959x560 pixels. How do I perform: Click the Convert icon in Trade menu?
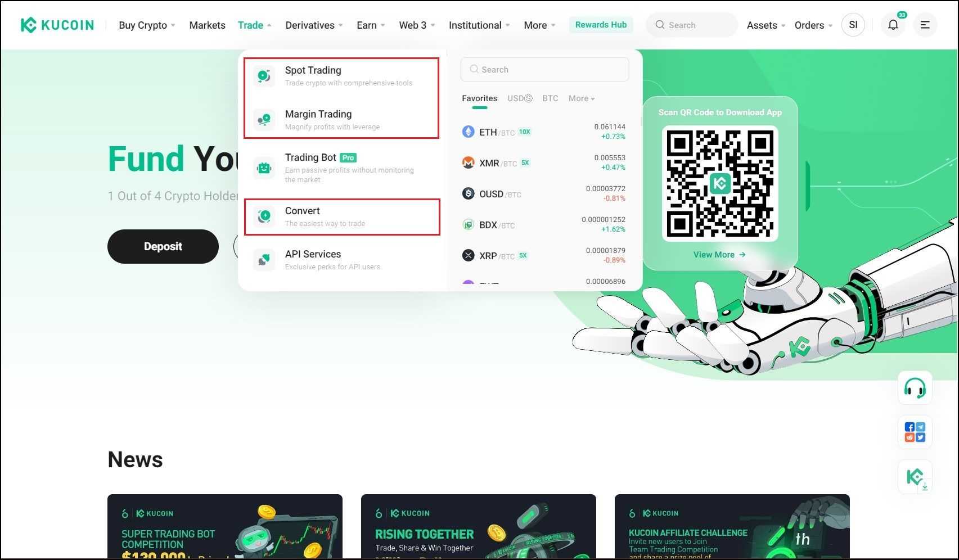tap(264, 216)
